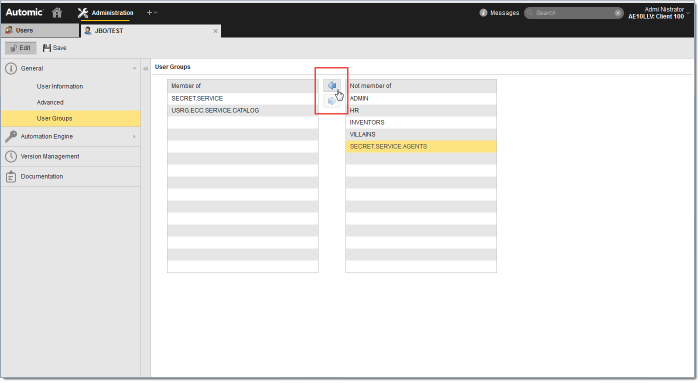Select INVENTORS group row
Screen dimensions: 700x383
click(x=421, y=122)
